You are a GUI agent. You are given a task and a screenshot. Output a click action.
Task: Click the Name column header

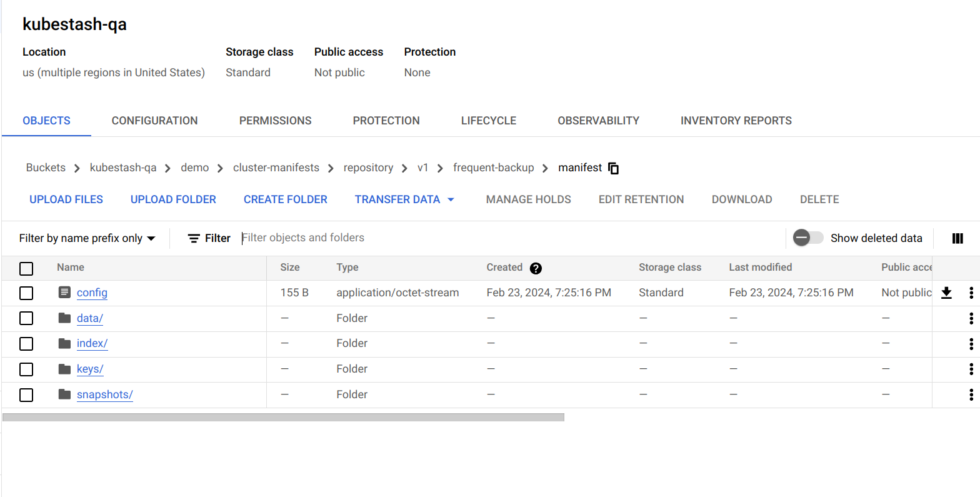(71, 268)
